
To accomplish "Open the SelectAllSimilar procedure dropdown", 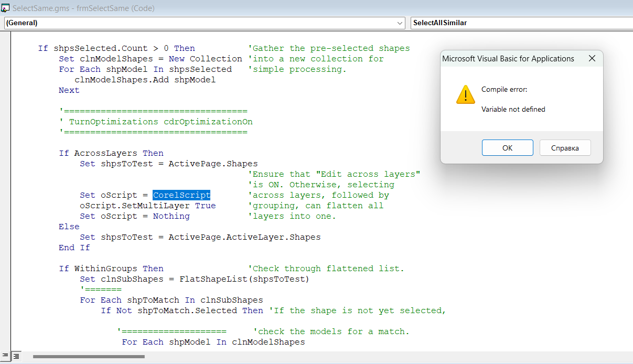I will pyautogui.click(x=522, y=23).
